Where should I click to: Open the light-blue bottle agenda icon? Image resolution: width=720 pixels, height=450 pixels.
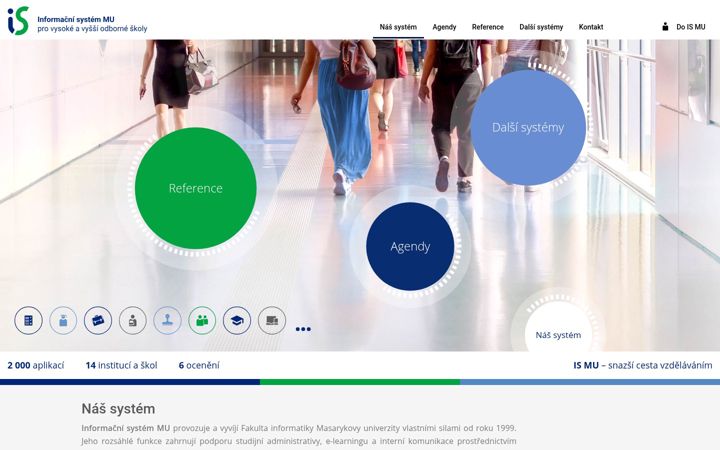point(63,320)
